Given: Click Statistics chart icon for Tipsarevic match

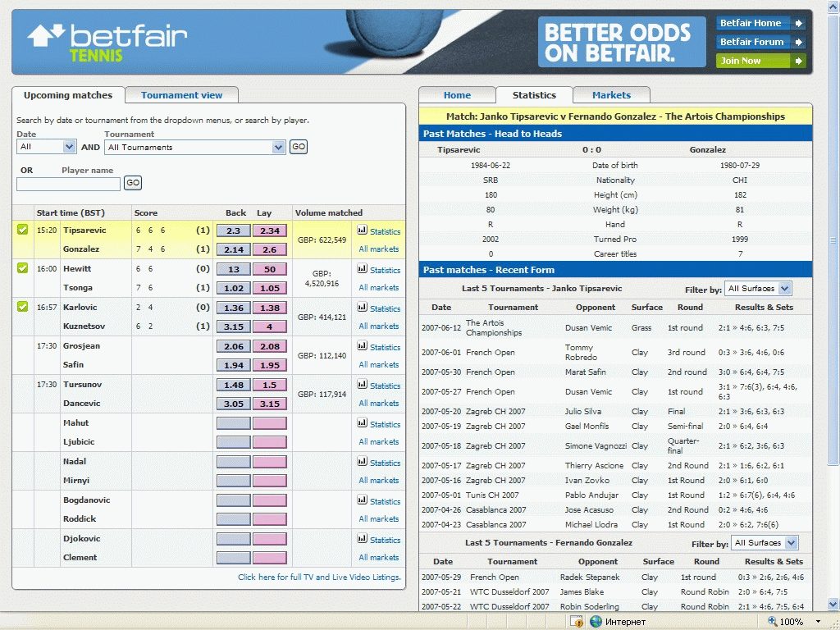Looking at the screenshot, I should point(362,231).
